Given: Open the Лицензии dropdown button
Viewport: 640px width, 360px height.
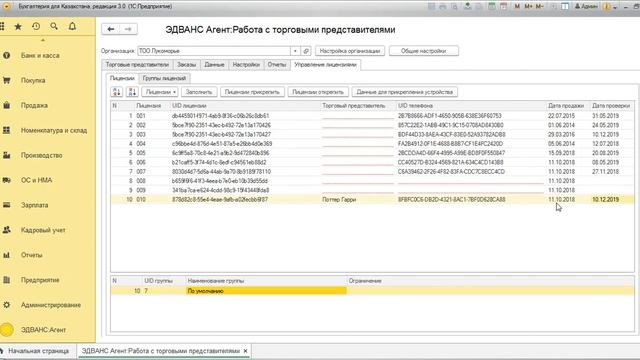Looking at the screenshot, I should point(161,92).
